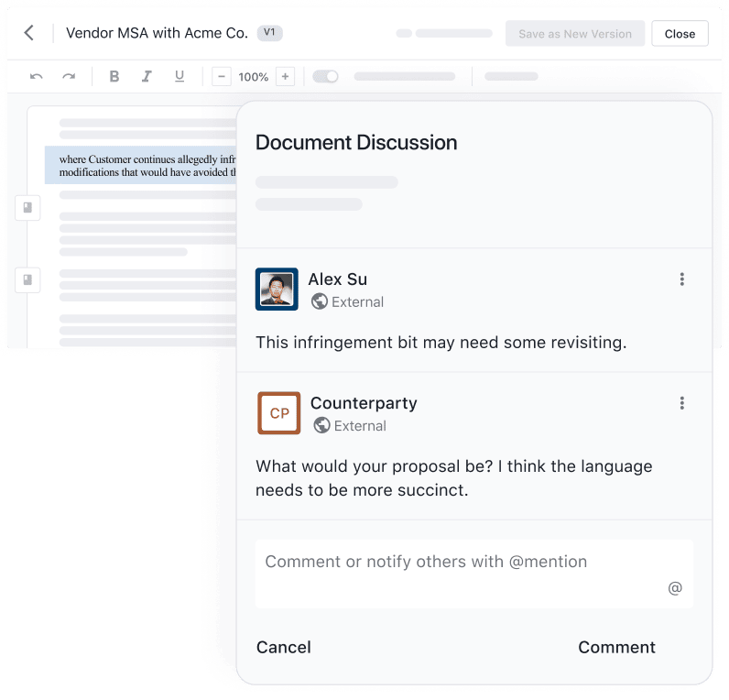Type in the comment input field
729x700 pixels.
458,563
